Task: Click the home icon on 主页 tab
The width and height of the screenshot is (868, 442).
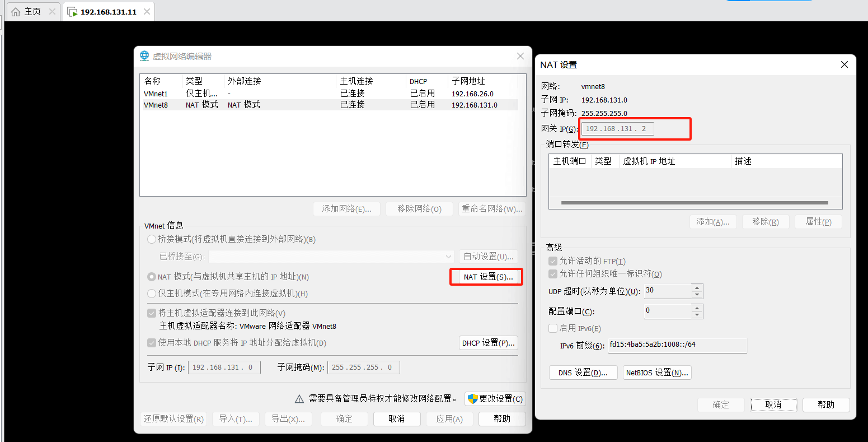Action: tap(16, 12)
